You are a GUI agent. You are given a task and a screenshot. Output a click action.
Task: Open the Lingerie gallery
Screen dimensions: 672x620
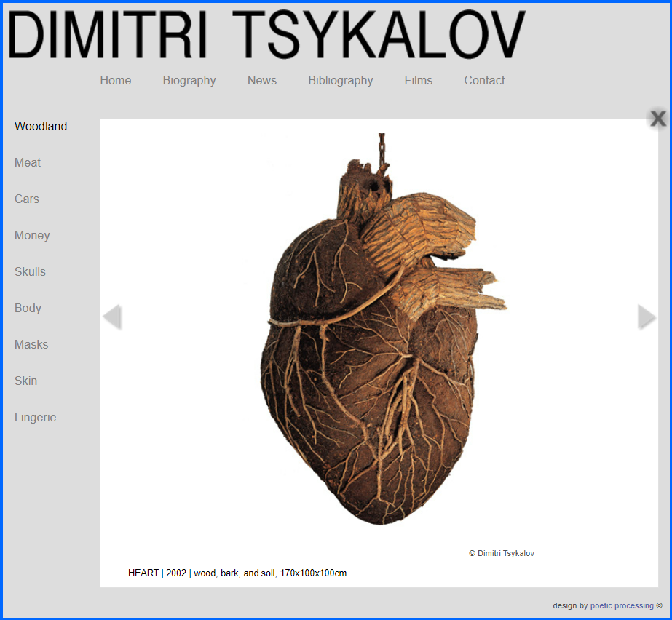[x=35, y=418]
